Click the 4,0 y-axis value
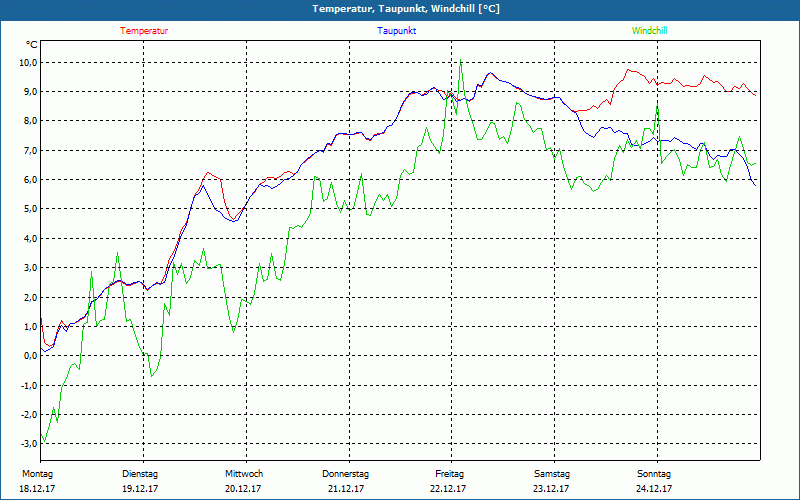 (x=30, y=238)
